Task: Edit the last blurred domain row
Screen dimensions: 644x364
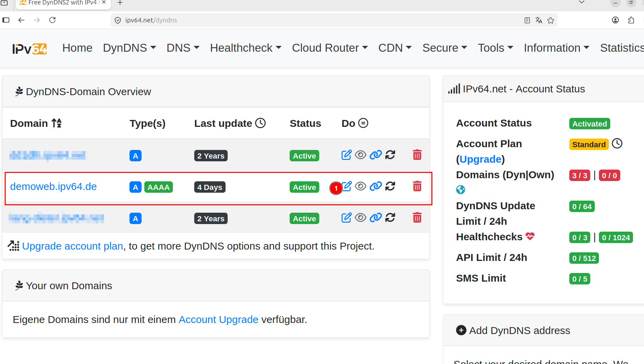Action: tap(347, 218)
